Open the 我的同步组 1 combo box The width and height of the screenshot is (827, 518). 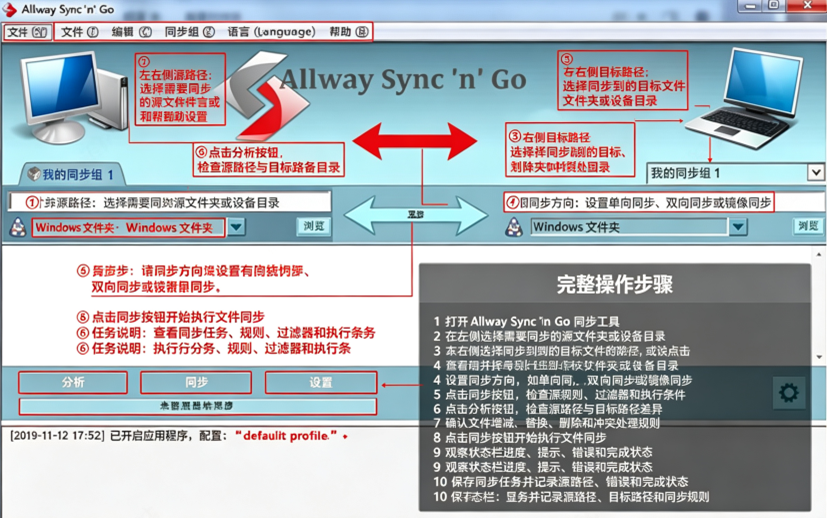735,172
